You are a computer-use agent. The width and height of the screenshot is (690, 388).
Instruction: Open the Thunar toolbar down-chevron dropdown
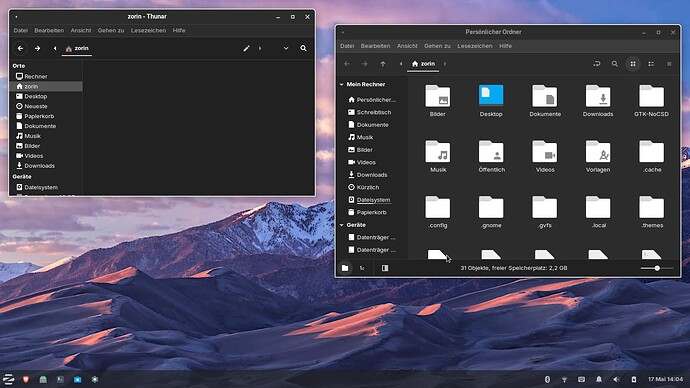286,48
